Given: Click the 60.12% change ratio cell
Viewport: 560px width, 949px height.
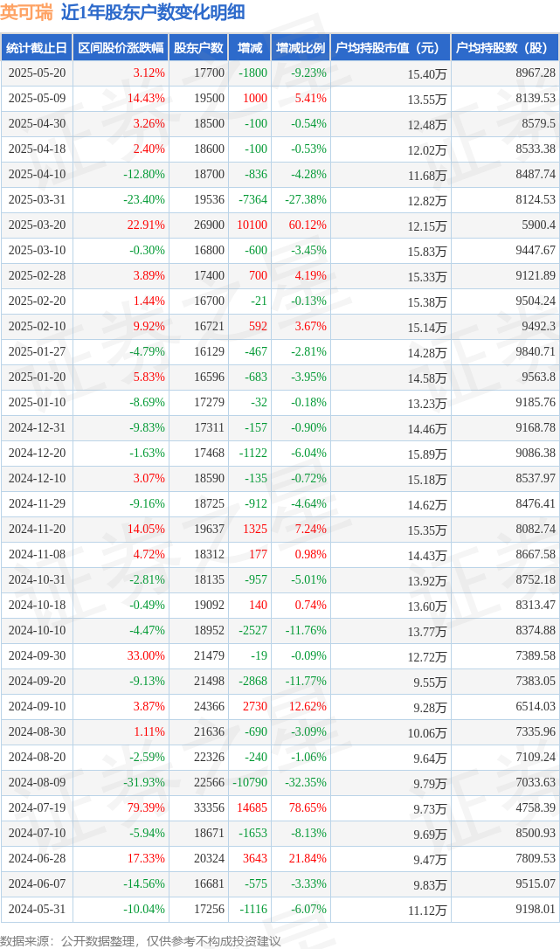Looking at the screenshot, I should coord(308,225).
